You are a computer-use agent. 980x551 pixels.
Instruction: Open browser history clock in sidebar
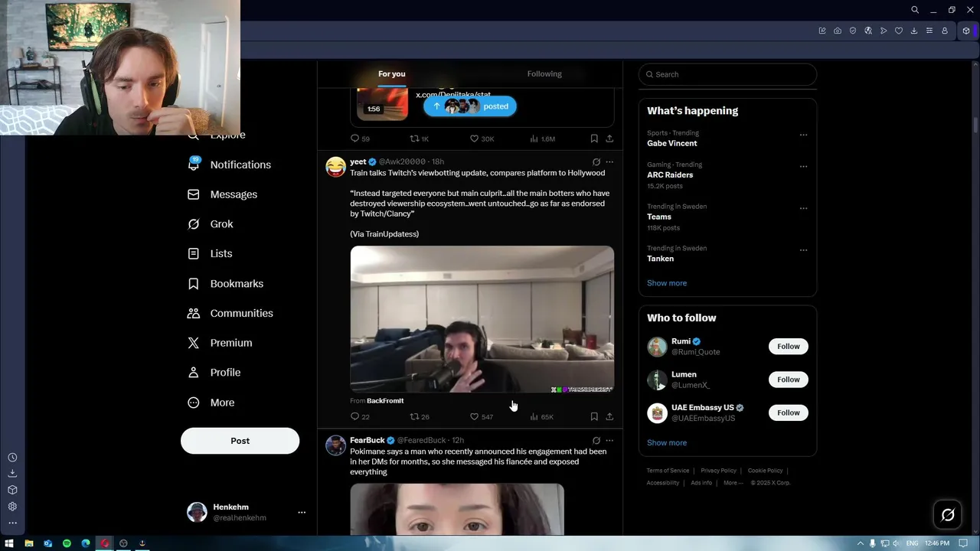pyautogui.click(x=12, y=458)
